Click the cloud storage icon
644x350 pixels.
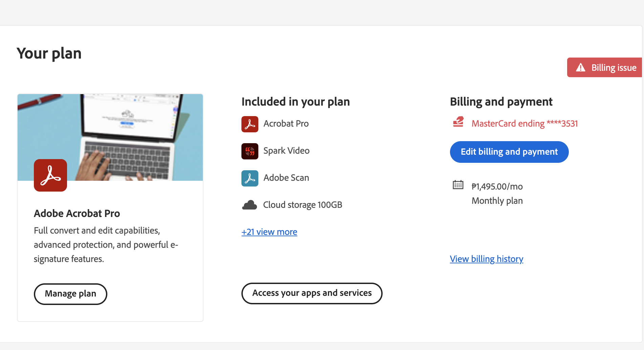[x=250, y=204]
